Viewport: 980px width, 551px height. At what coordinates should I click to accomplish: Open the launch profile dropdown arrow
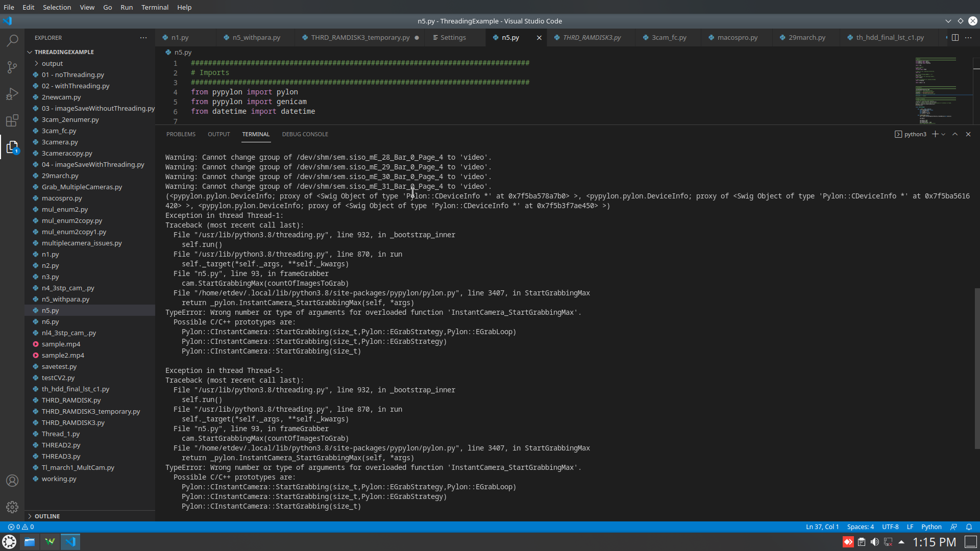943,134
